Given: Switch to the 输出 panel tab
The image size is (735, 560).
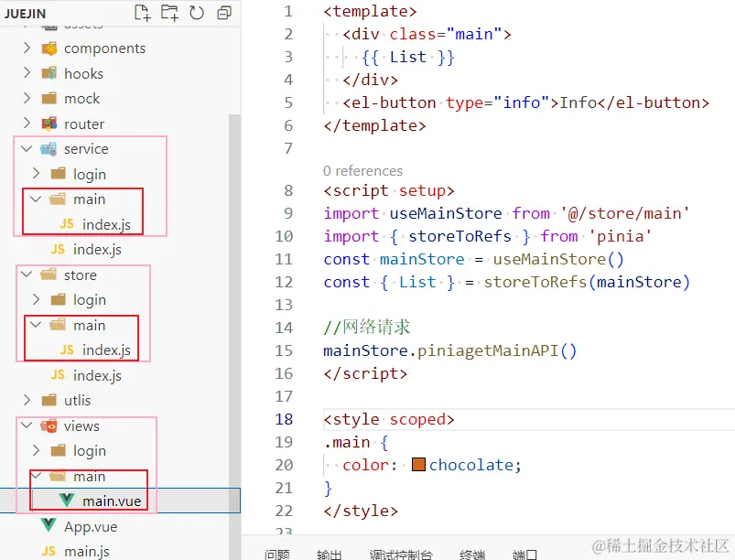Looking at the screenshot, I should [330, 555].
